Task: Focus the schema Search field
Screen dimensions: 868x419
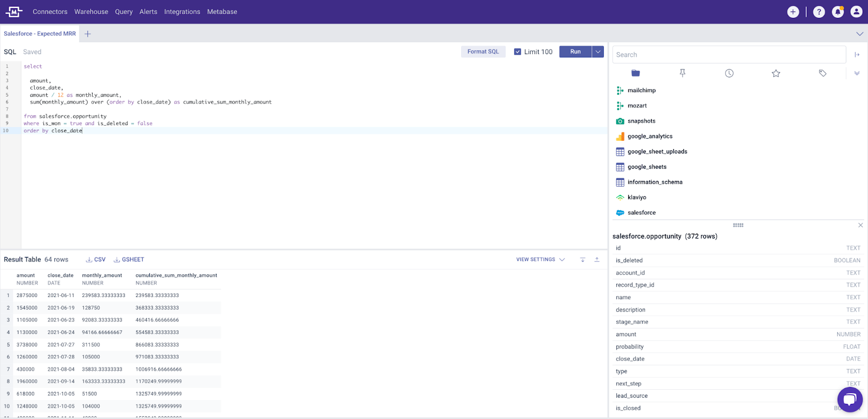Action: pyautogui.click(x=729, y=55)
